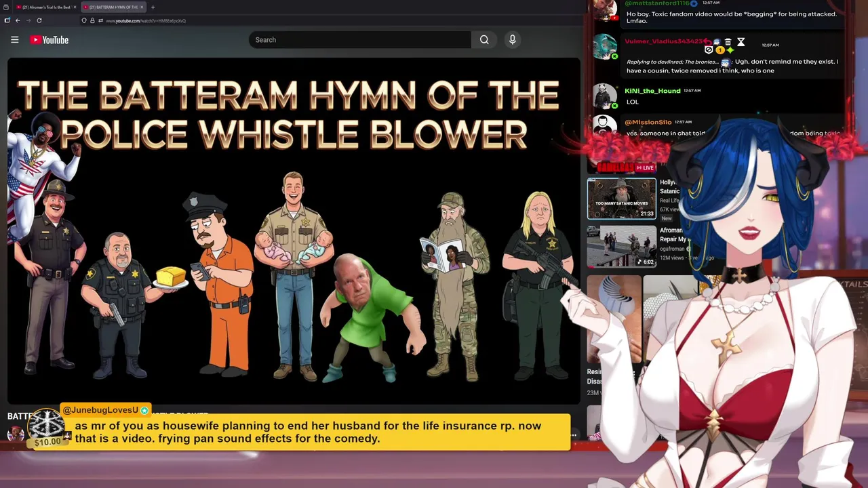868x488 pixels.
Task: Click the padlock site security icon
Action: click(x=92, y=20)
